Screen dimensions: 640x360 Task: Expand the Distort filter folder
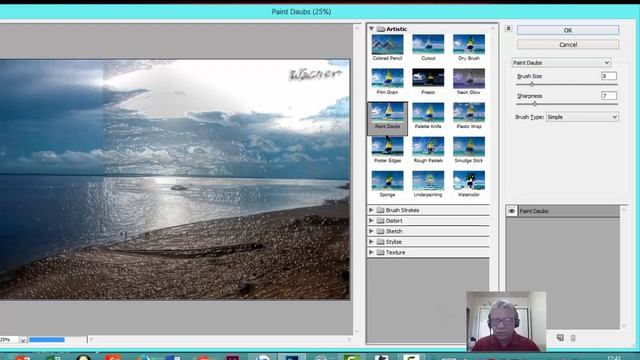371,220
